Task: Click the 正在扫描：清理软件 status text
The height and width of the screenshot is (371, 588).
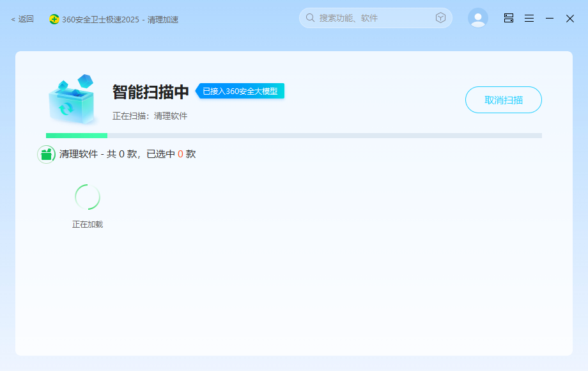Action: click(150, 116)
